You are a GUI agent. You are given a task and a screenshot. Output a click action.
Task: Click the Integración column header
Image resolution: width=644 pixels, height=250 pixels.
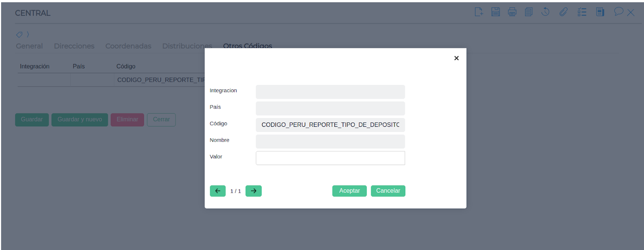[35, 66]
